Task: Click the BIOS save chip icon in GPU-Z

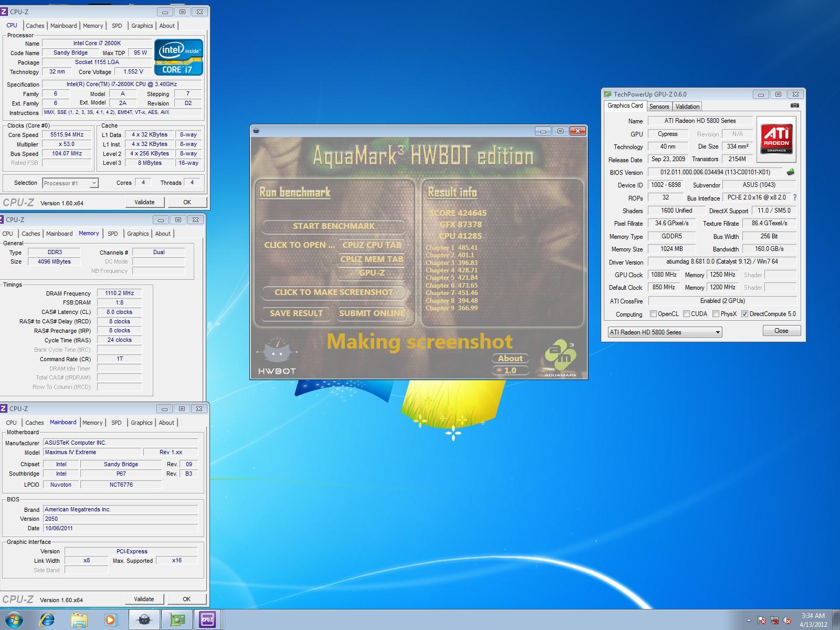Action: click(791, 172)
